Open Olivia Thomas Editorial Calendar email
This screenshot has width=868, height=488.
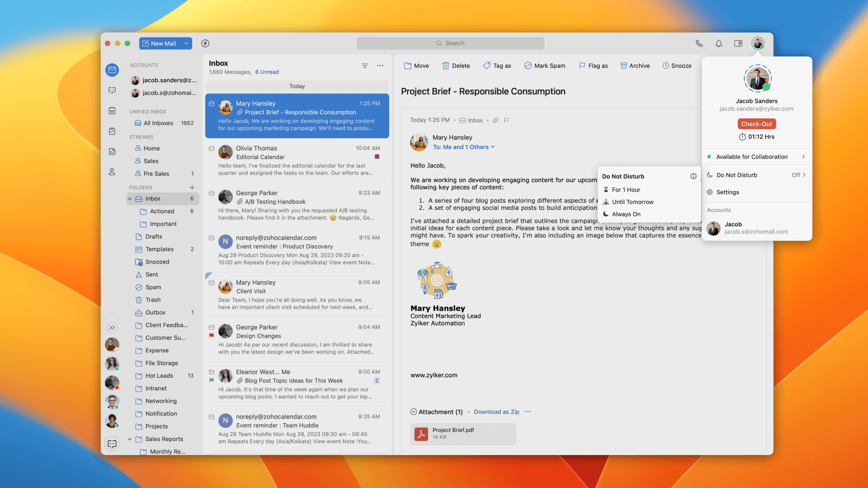pyautogui.click(x=297, y=160)
